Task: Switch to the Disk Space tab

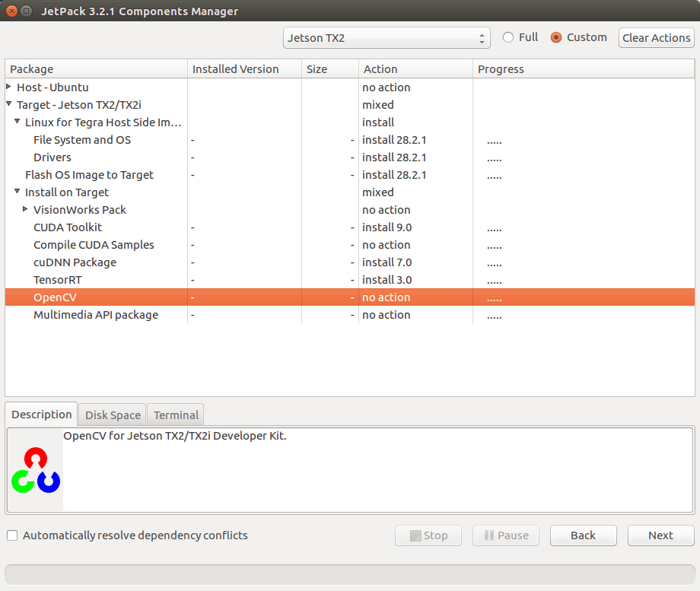Action: pyautogui.click(x=113, y=415)
